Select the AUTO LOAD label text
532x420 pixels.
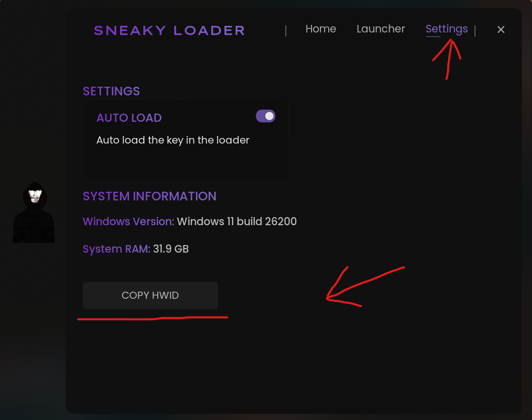click(129, 118)
